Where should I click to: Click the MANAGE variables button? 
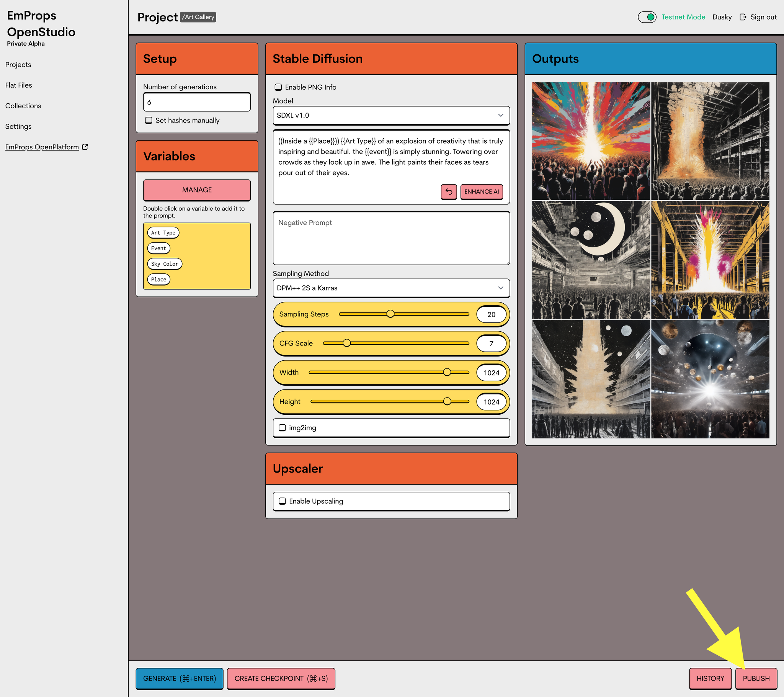pos(197,190)
